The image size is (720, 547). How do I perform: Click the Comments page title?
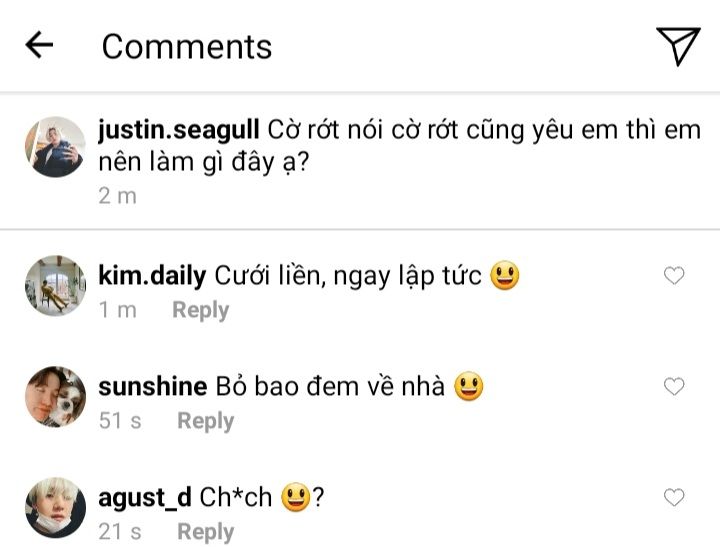coord(187,46)
